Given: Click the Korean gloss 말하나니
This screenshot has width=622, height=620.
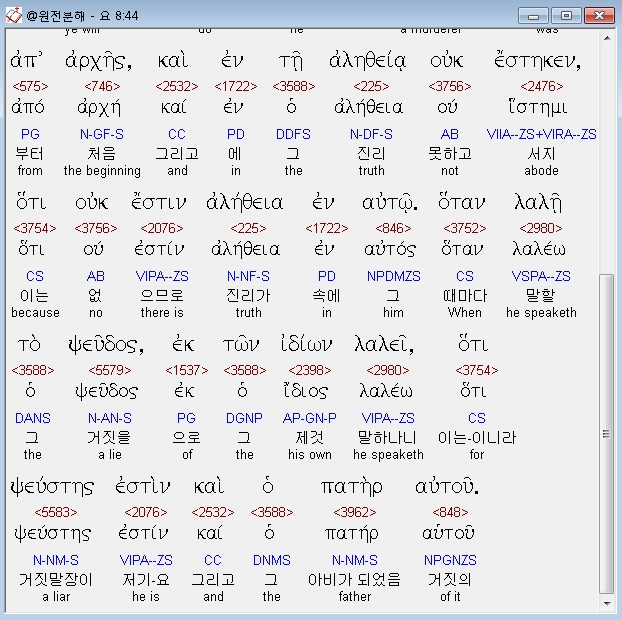Looking at the screenshot, I should coord(388,438).
